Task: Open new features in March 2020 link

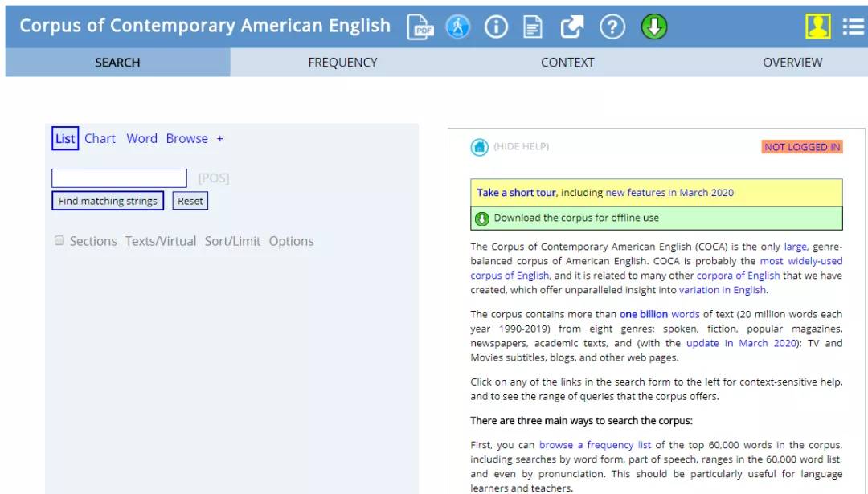Action: 669,193
